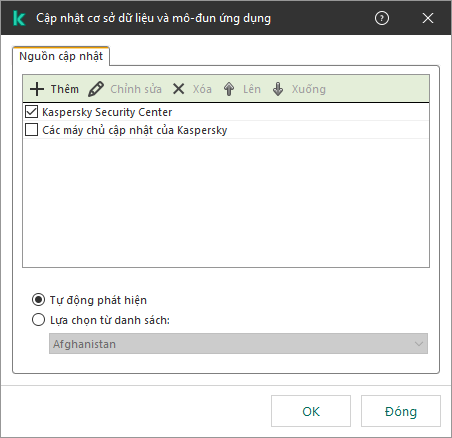Viewport: 452px width, 438px height.
Task: Select Lựa chọn từ danh sách option
Action: [x=38, y=320]
